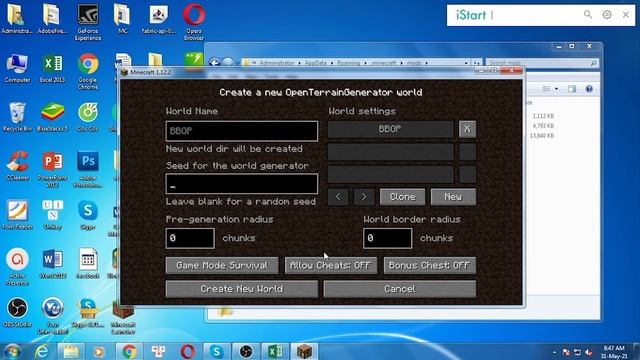Launch Google Chrome from the desktop
This screenshot has width=640, height=360.
[x=88, y=71]
